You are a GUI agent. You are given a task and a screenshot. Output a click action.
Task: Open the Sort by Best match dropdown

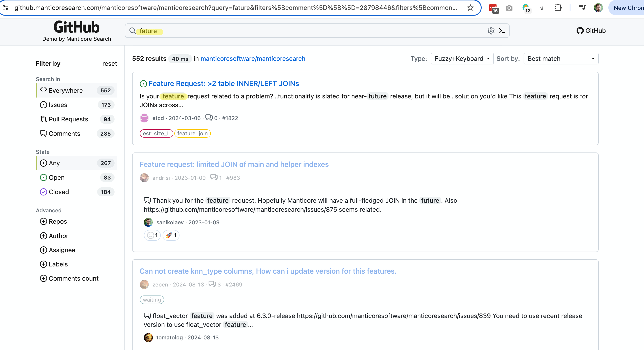(561, 59)
